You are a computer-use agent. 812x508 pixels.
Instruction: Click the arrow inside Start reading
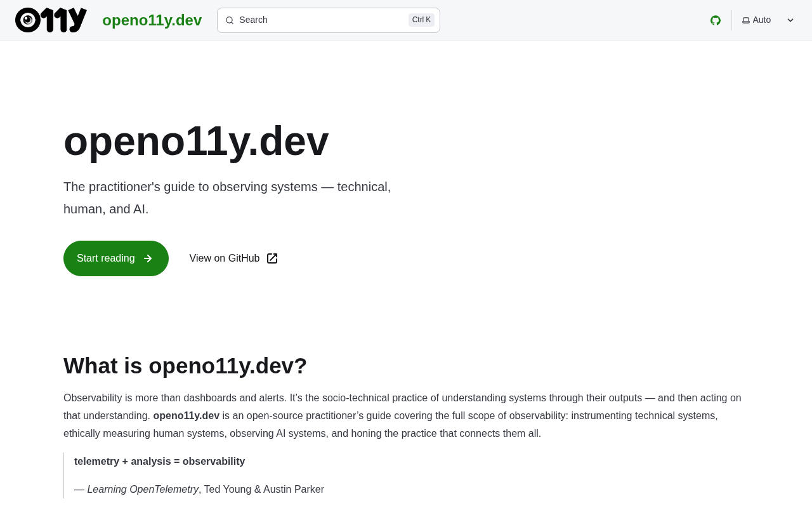pos(148,258)
